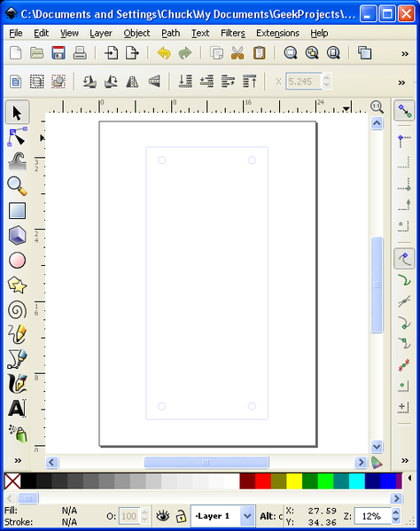
Task: Click the Redo green arrow
Action: [185, 53]
